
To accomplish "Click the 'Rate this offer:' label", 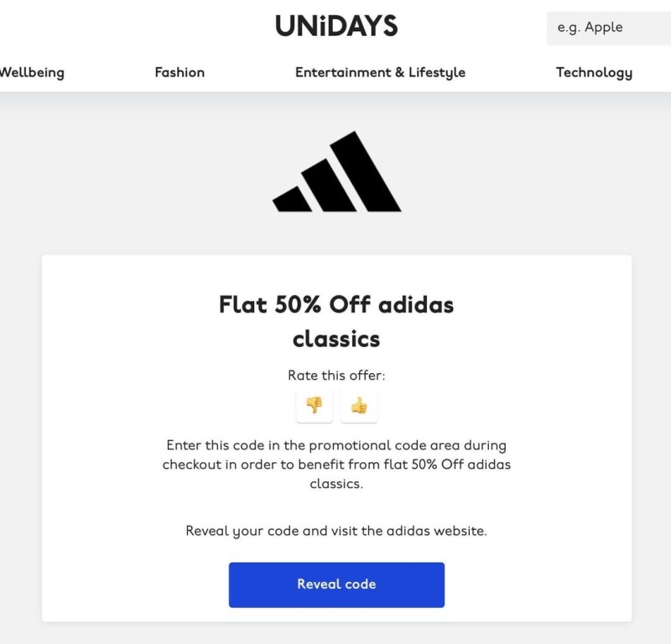I will [x=336, y=376].
